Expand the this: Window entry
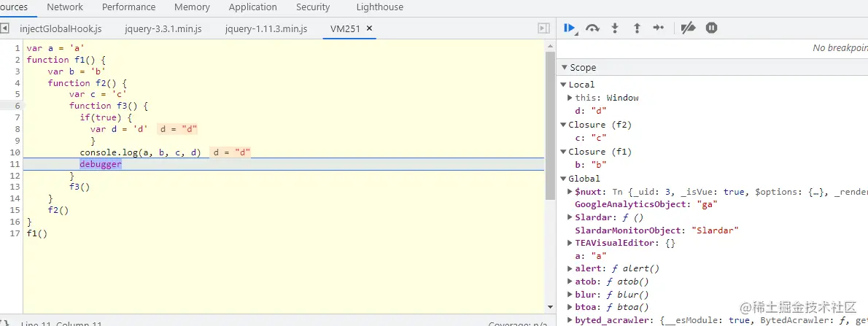This screenshot has width=868, height=326. (570, 98)
